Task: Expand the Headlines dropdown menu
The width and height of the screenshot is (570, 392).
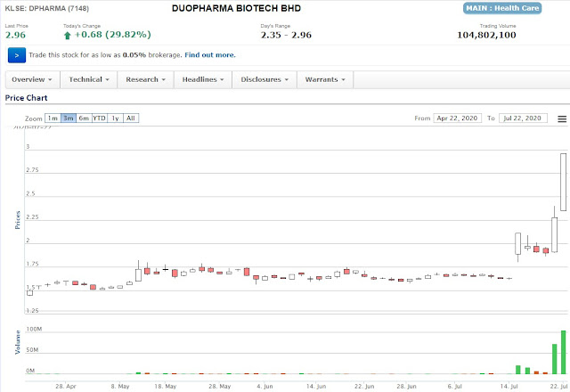Action: pos(203,79)
